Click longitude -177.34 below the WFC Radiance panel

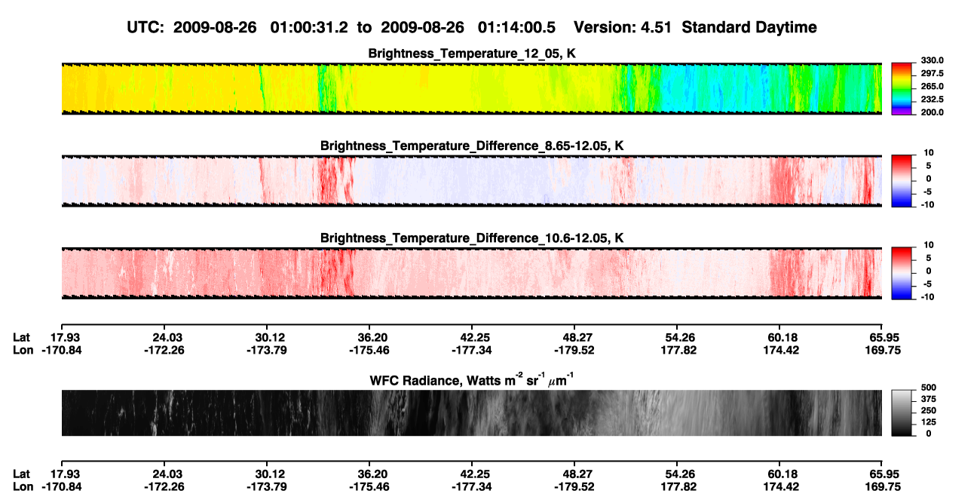473,486
